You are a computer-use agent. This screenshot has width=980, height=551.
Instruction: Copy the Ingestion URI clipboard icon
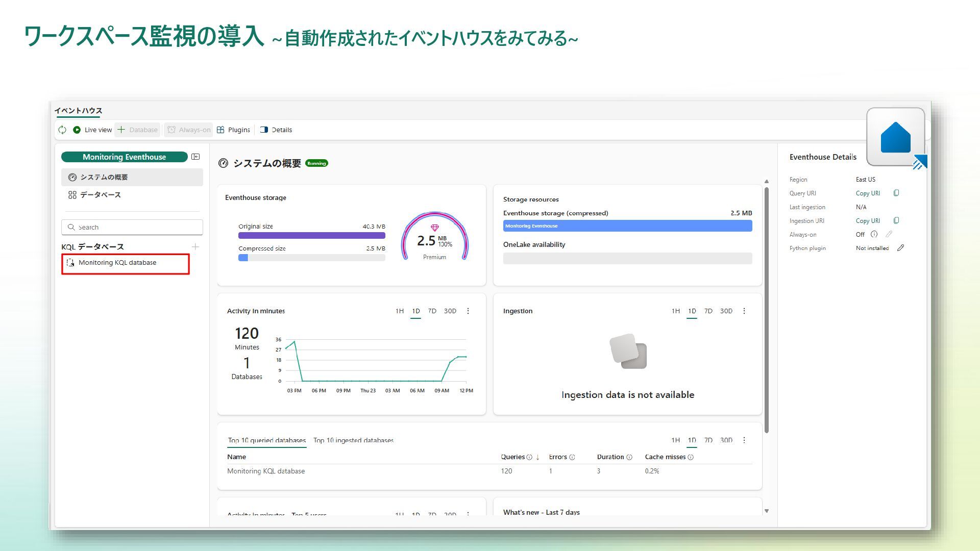pyautogui.click(x=896, y=221)
